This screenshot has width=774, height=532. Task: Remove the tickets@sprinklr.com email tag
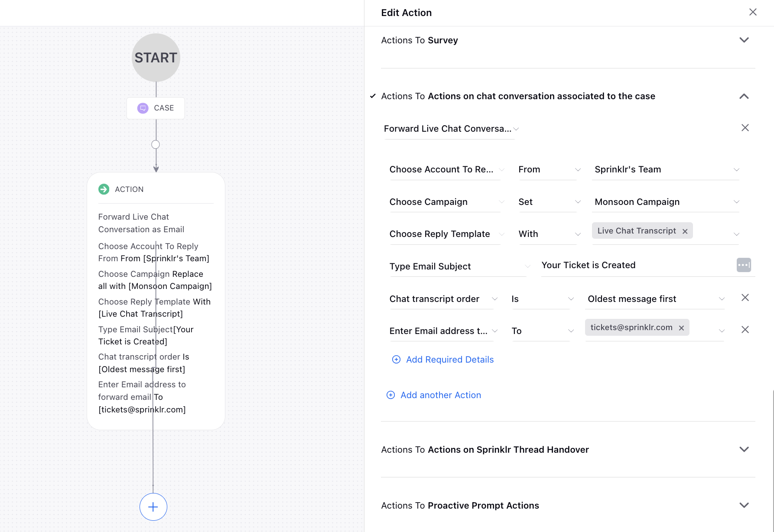[681, 328]
